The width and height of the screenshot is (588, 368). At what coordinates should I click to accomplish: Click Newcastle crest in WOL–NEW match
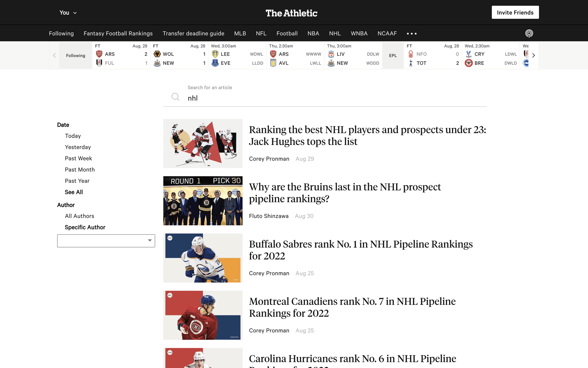[x=157, y=63]
